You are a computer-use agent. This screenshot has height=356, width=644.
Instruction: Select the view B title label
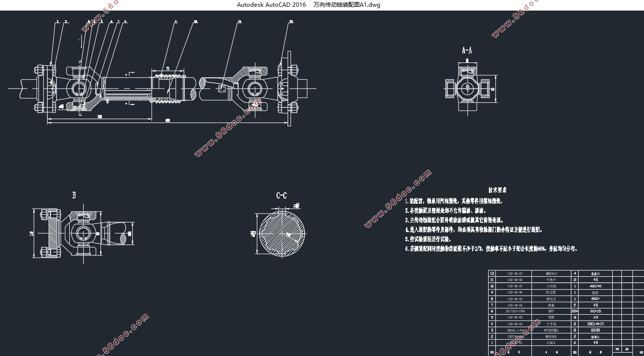tap(74, 196)
